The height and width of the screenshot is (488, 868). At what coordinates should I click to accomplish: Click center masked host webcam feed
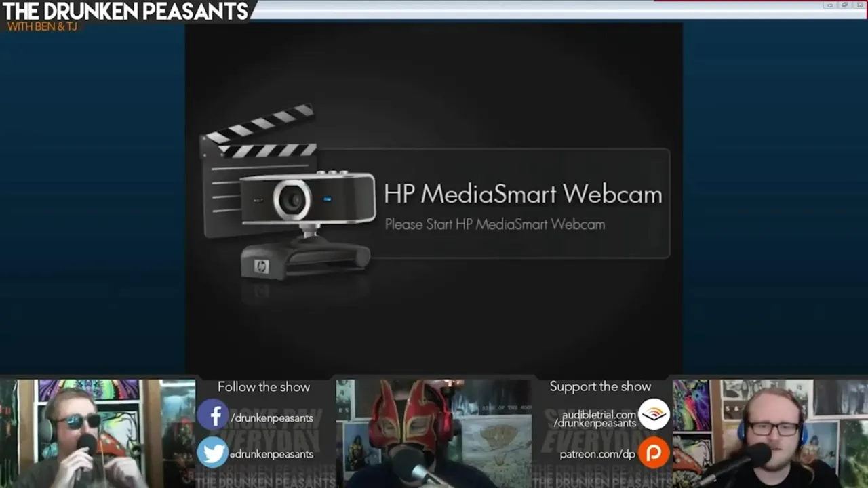pyautogui.click(x=434, y=434)
